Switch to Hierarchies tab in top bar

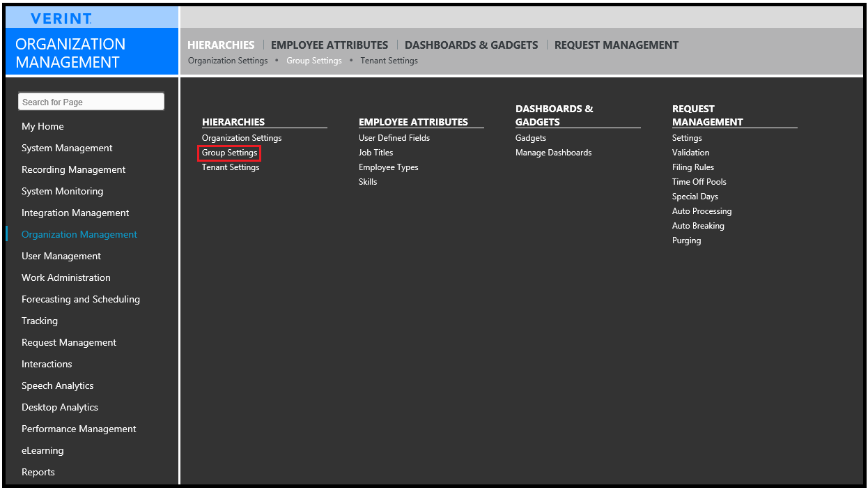pos(221,45)
